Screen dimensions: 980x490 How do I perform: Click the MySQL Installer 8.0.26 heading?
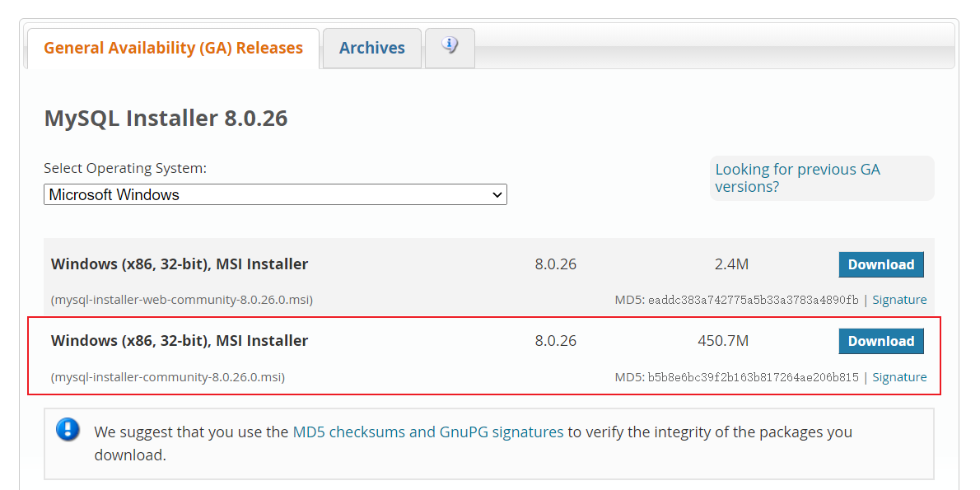click(x=165, y=118)
